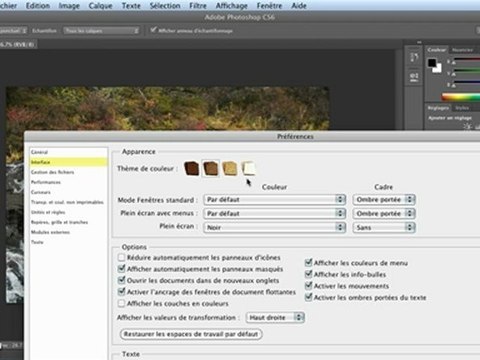Disable Activer les mouvements checkbox

(x=308, y=286)
